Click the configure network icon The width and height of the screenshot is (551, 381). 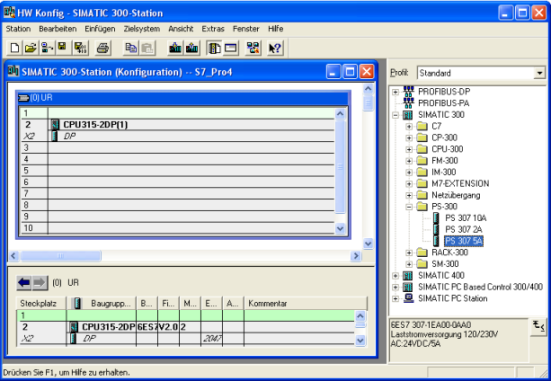pos(253,48)
